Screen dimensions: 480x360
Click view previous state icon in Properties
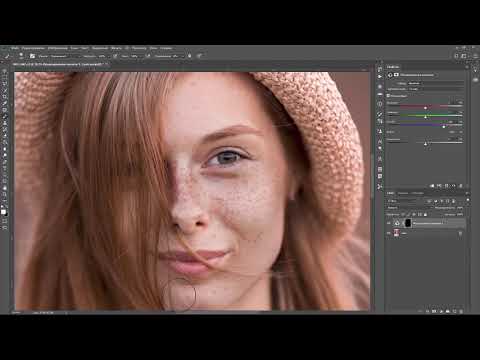pos(439,186)
